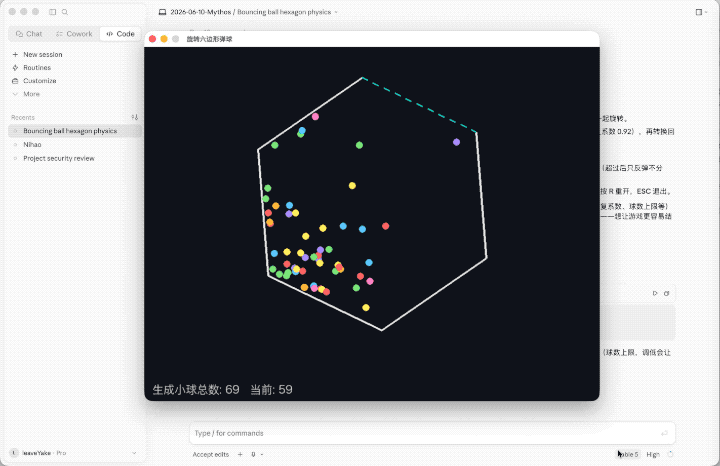
Task: Click the usage ring icon beside High
Action: (x=670, y=455)
